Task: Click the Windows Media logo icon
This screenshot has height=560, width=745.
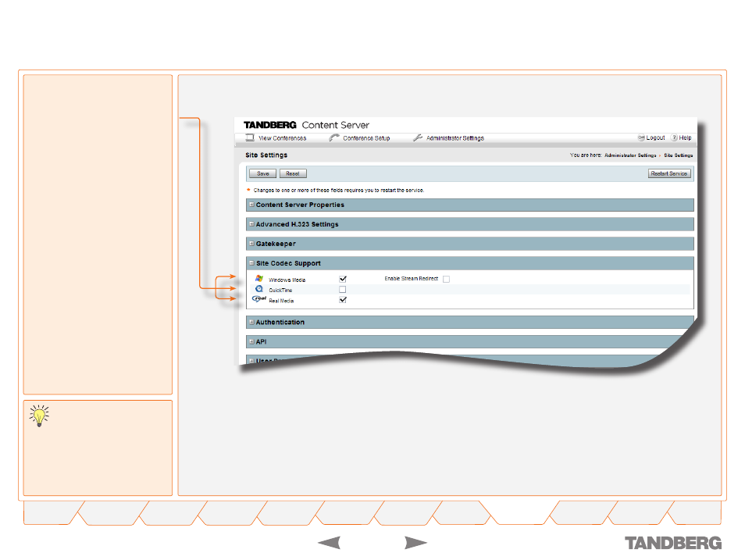Action: click(x=259, y=279)
